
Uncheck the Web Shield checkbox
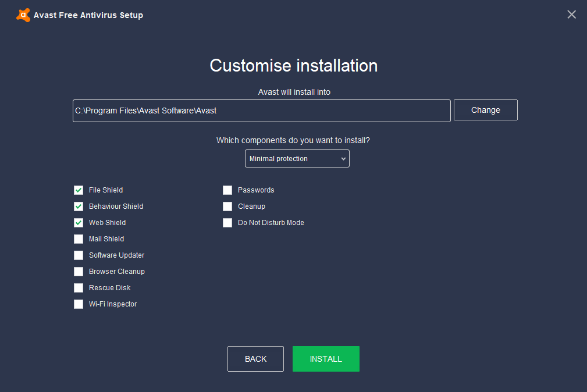click(x=79, y=223)
